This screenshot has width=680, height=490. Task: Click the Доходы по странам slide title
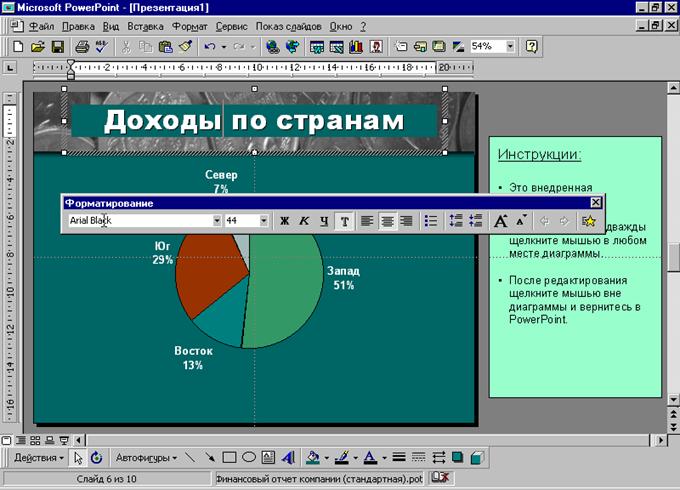pyautogui.click(x=254, y=121)
